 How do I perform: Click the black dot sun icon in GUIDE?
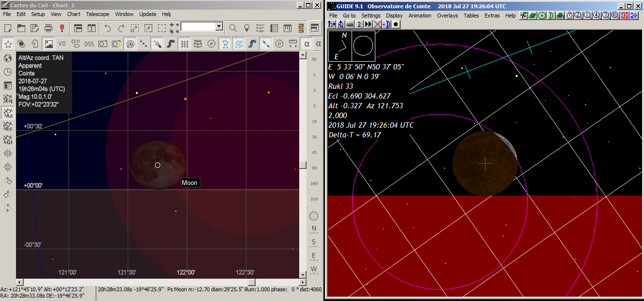coord(396,24)
